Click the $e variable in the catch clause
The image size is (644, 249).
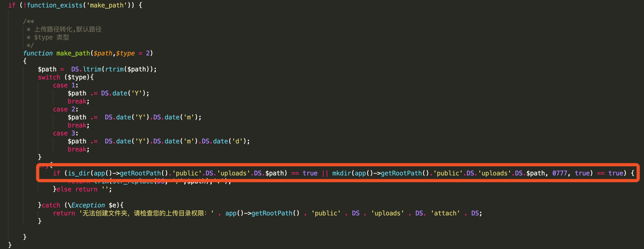pyautogui.click(x=112, y=205)
